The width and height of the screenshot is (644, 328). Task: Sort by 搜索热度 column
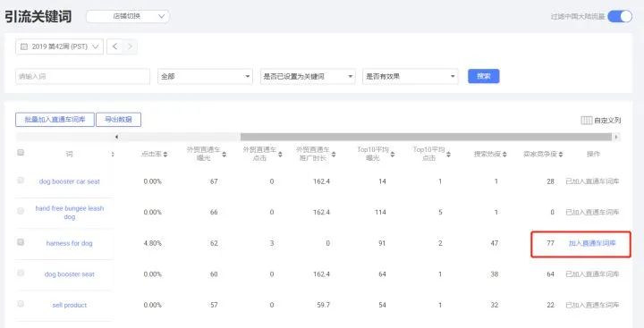(504, 155)
